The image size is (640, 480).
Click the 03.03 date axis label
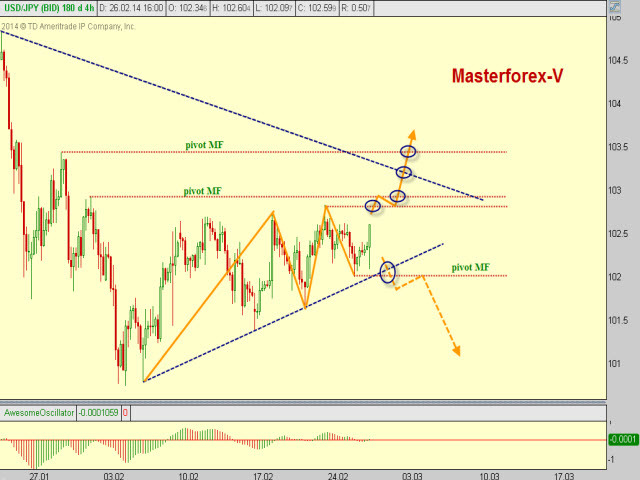click(412, 476)
